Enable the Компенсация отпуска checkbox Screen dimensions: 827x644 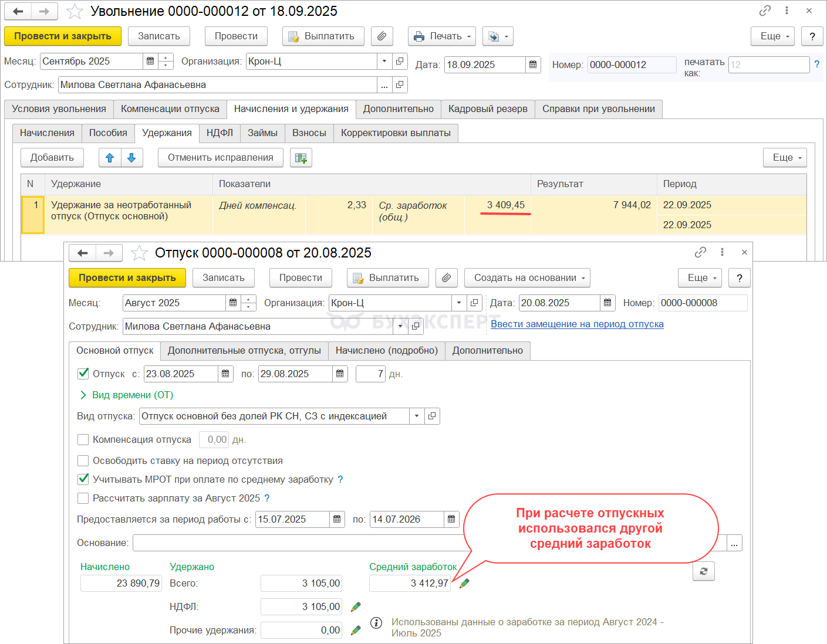pyautogui.click(x=83, y=439)
